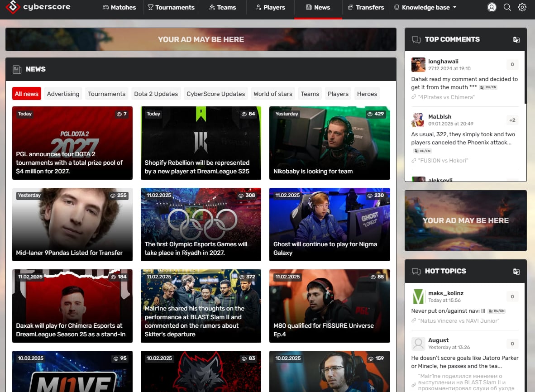Select the News menu item
The height and width of the screenshot is (392, 535).
pos(318,7)
